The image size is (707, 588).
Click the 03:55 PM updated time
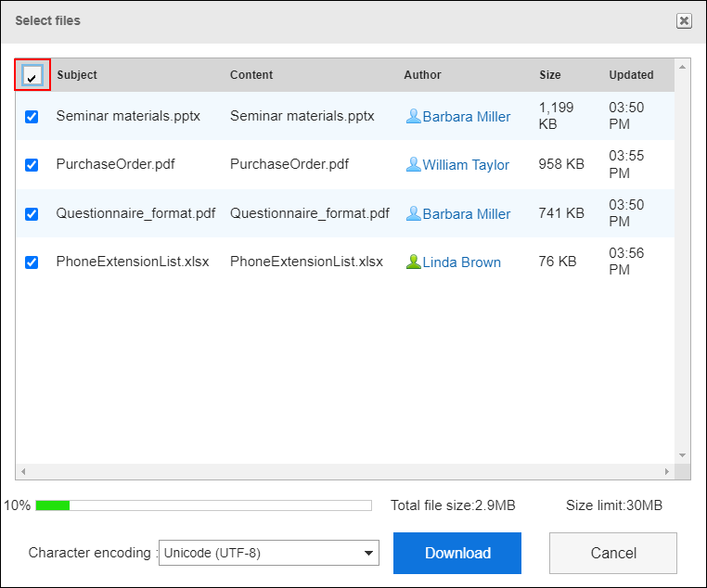(626, 164)
